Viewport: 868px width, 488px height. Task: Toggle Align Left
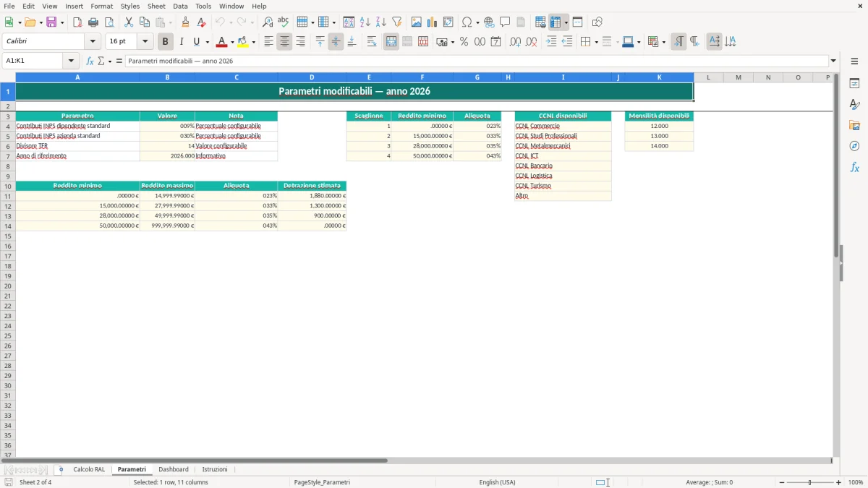tap(268, 42)
